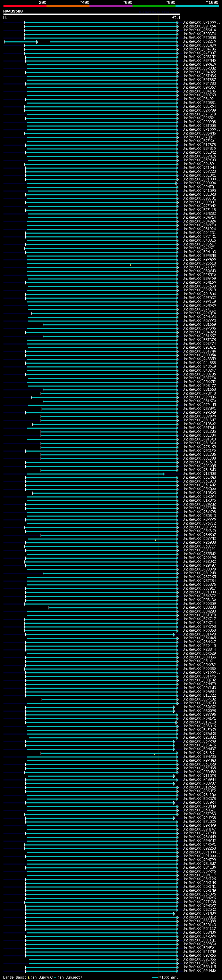Image resolution: width=222 pixels, height=980 pixels.
Task: Select the UniRef100_Q2PMD6 label
Action: 199,397
